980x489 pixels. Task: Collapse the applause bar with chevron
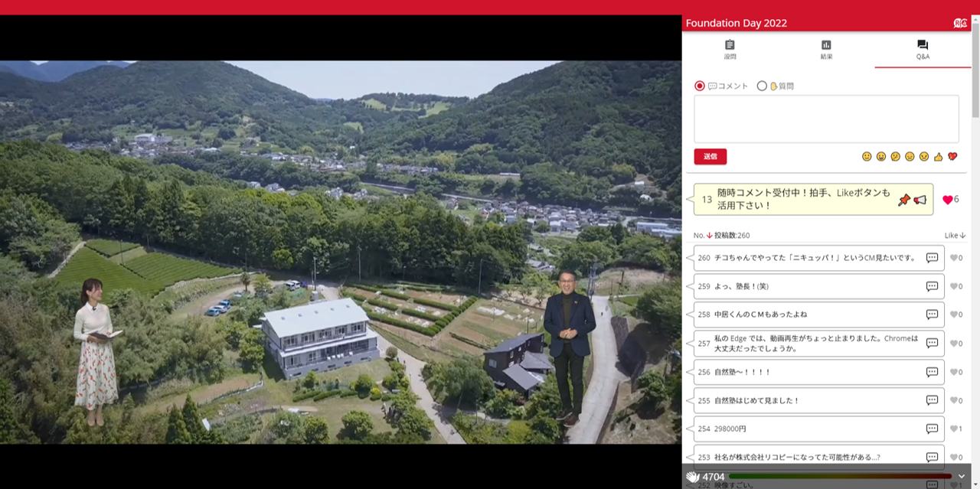[962, 477]
